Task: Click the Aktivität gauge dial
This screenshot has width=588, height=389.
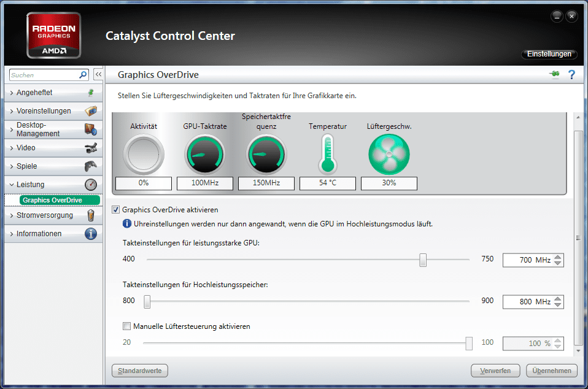Action: (144, 155)
